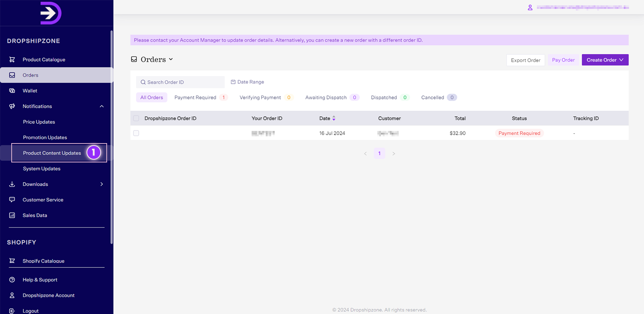Click the $32.90 total cell
The image size is (644, 314).
[458, 133]
